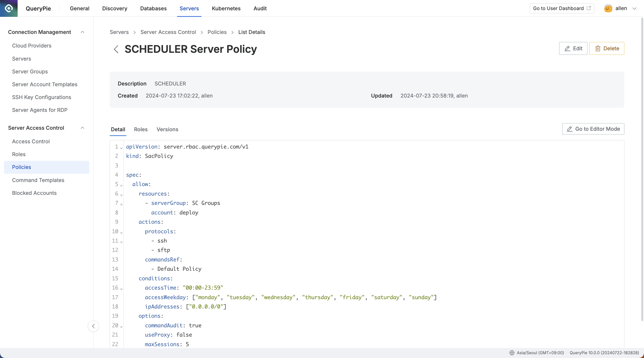The image size is (644, 358).
Task: Open Server Agents for RDP in sidebar
Action: pyautogui.click(x=40, y=110)
